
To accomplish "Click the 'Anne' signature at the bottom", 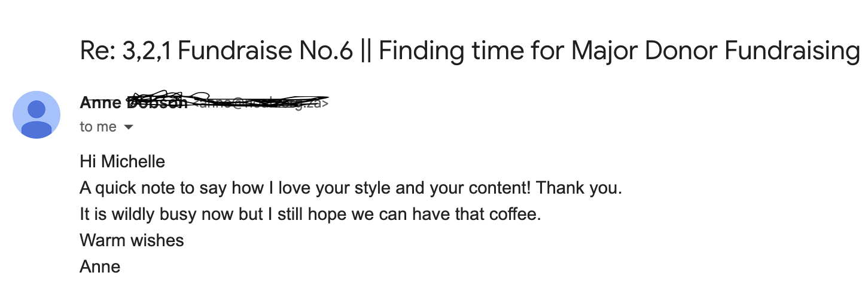I will click(x=100, y=267).
